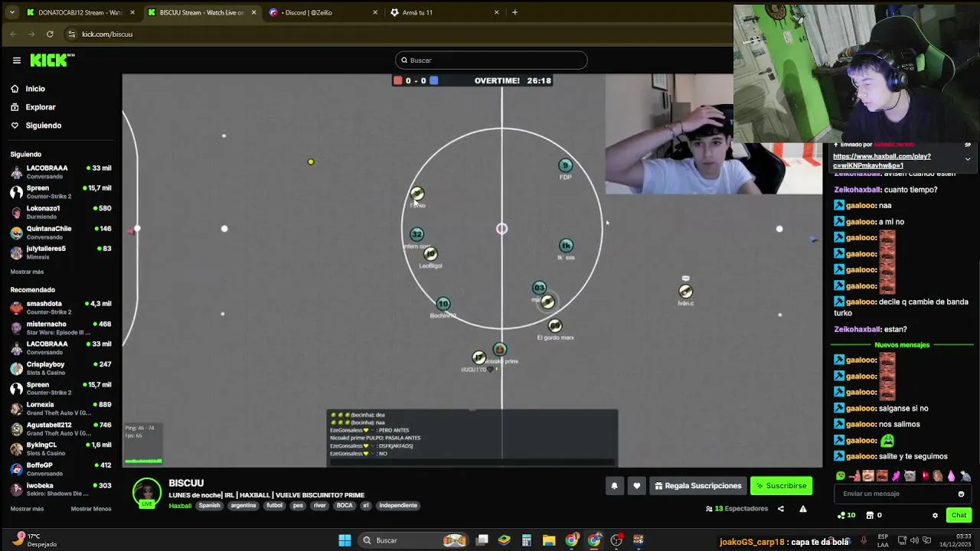980x551 pixels.
Task: Click Windows taskbar Buscar search box
Action: (x=412, y=540)
